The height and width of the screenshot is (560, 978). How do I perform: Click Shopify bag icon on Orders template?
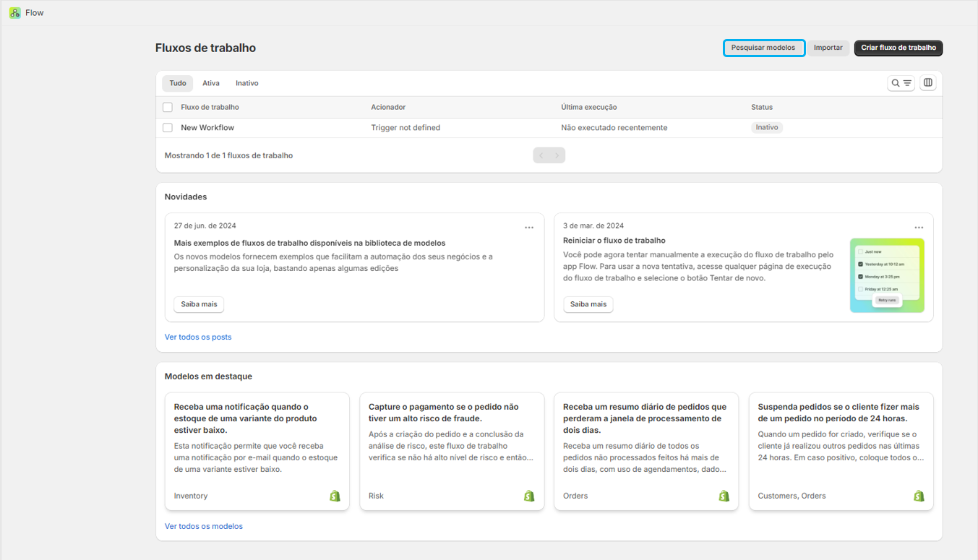pyautogui.click(x=724, y=496)
